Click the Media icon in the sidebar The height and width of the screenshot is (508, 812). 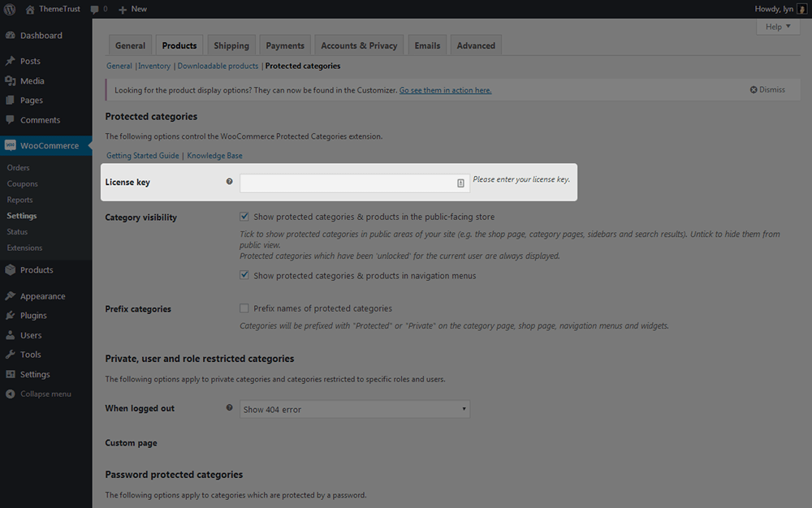pyautogui.click(x=11, y=80)
